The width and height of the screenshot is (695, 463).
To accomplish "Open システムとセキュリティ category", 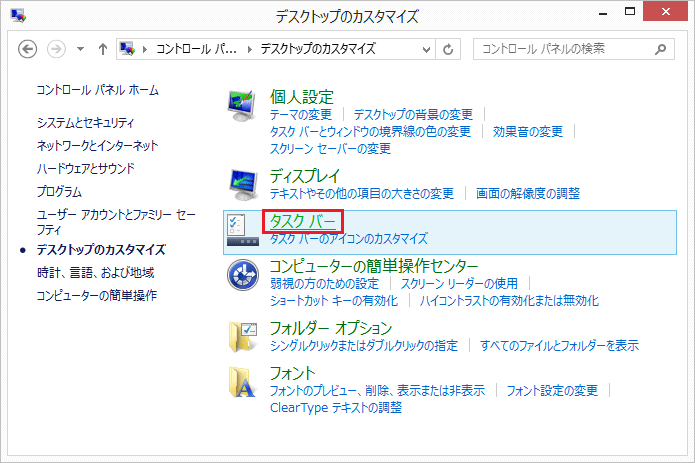I will pyautogui.click(x=86, y=122).
